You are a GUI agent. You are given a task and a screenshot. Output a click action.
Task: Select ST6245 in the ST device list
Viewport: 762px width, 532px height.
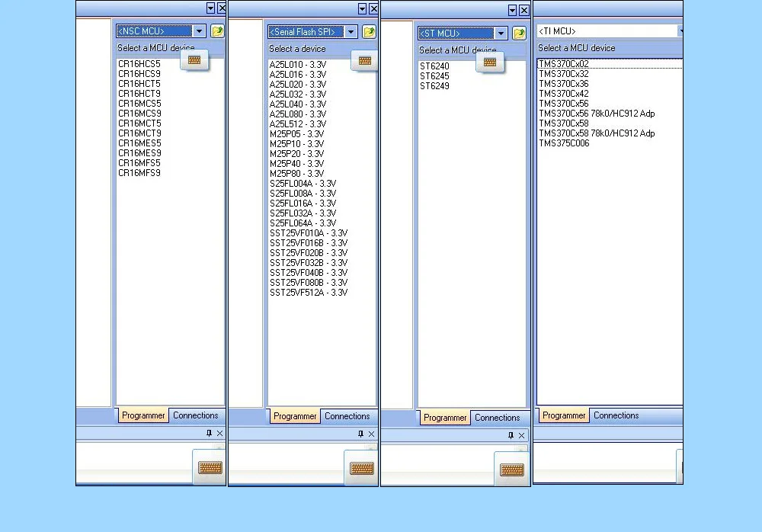click(434, 76)
